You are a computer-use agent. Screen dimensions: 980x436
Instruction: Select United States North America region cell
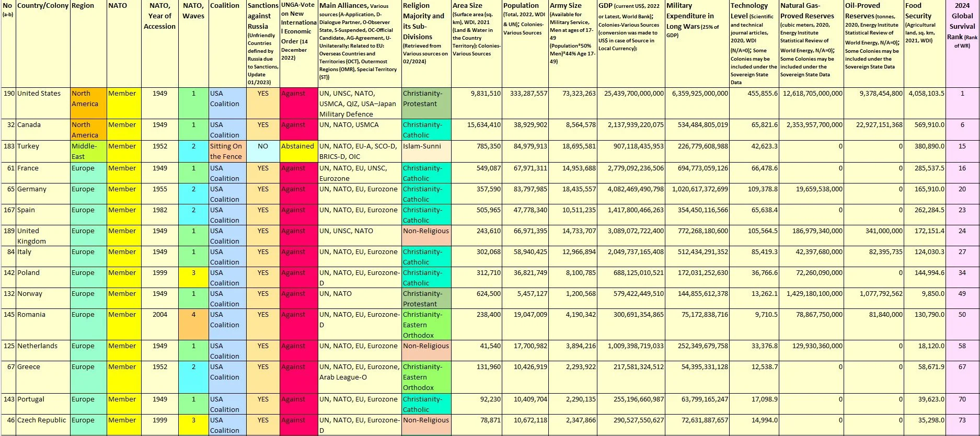(x=88, y=104)
